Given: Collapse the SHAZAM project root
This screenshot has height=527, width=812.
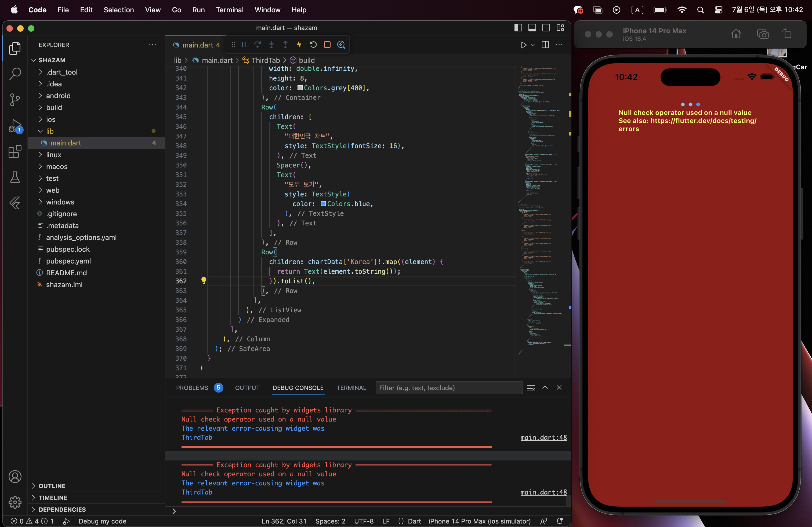Looking at the screenshot, I should click(x=34, y=60).
